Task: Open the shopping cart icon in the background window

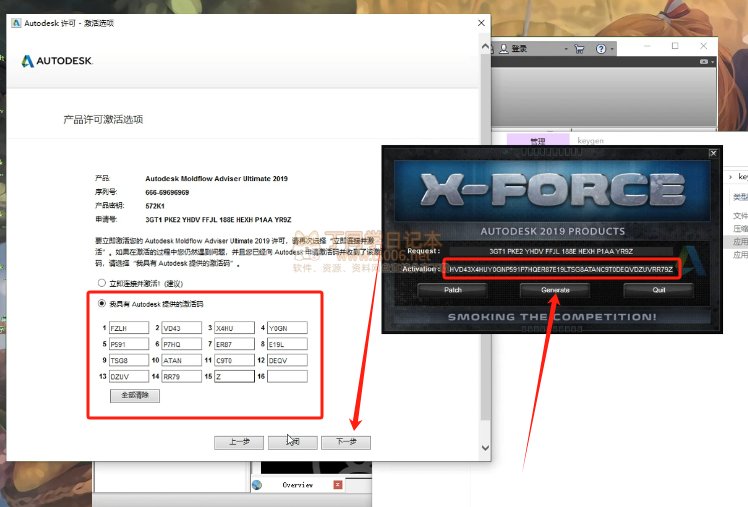Action: (x=580, y=49)
